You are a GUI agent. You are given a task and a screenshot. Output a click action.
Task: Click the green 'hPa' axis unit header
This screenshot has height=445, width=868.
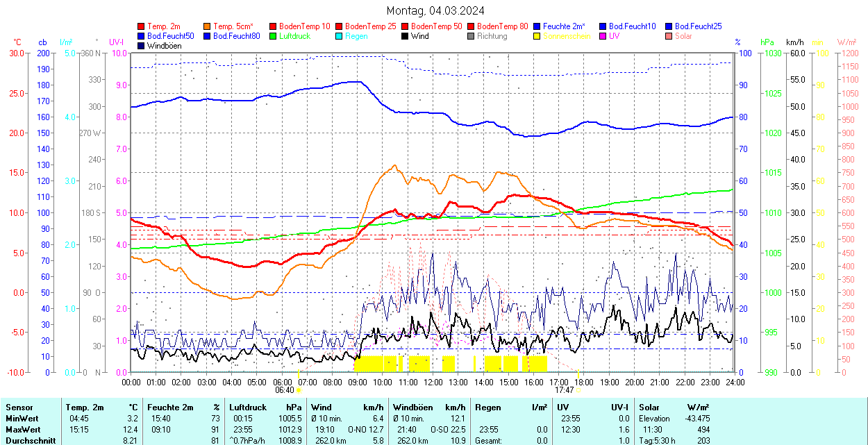(767, 42)
